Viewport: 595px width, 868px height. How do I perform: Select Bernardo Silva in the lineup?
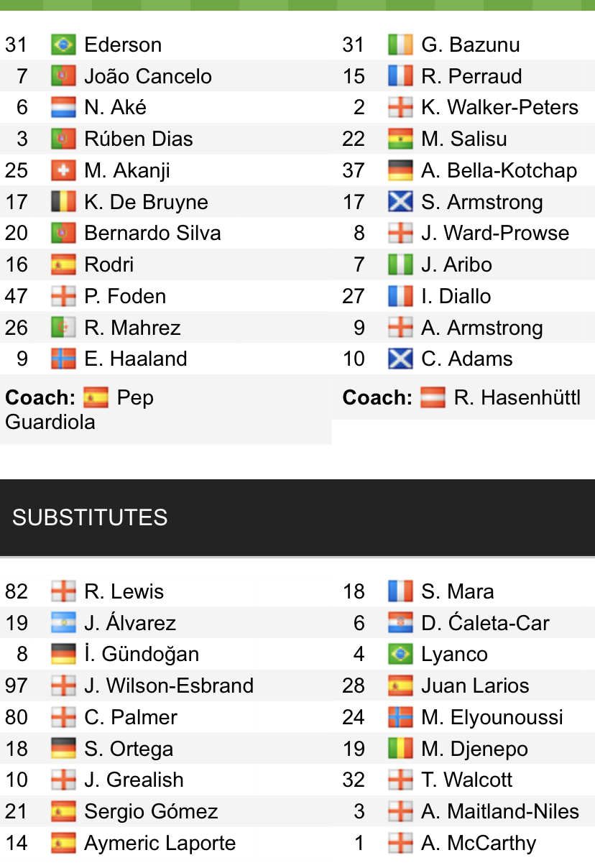coord(152,234)
